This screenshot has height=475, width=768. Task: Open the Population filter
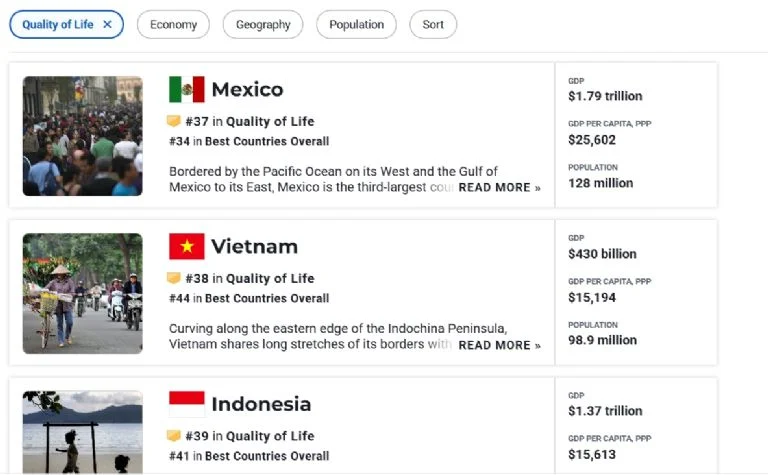point(356,25)
